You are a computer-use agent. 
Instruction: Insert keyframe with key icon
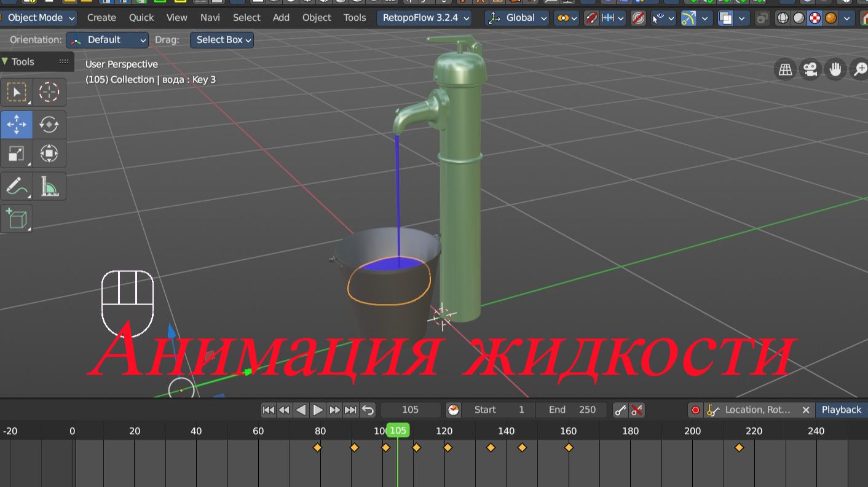point(620,410)
